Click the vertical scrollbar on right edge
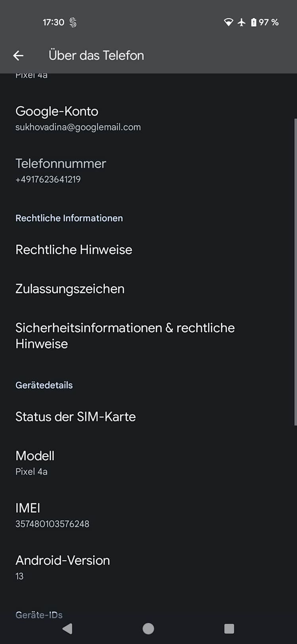 click(295, 270)
